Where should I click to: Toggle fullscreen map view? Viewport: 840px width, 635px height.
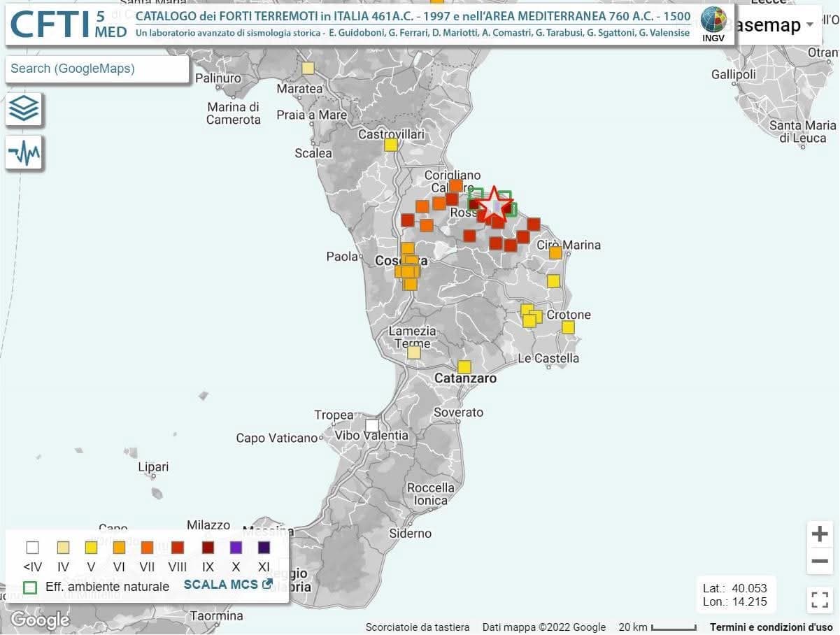pyautogui.click(x=820, y=600)
